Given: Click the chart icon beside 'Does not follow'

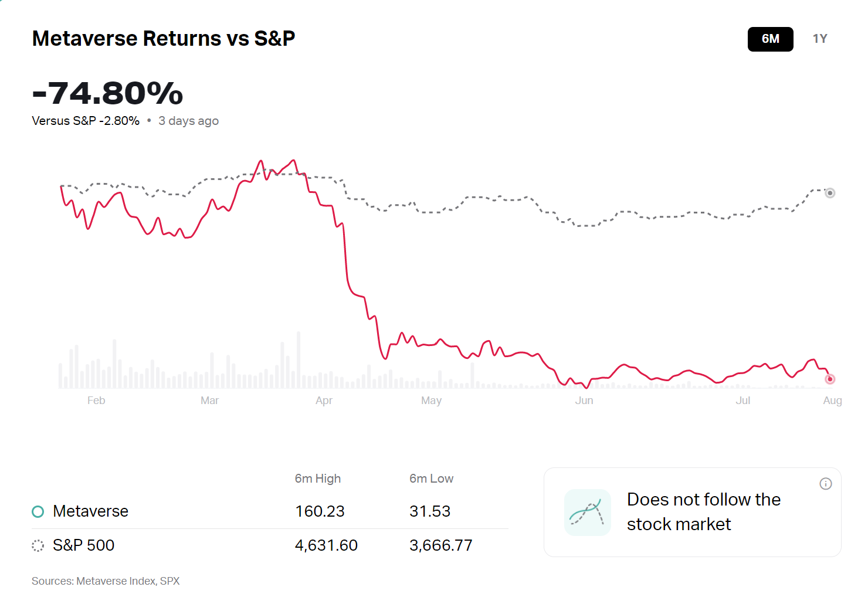Looking at the screenshot, I should [587, 513].
